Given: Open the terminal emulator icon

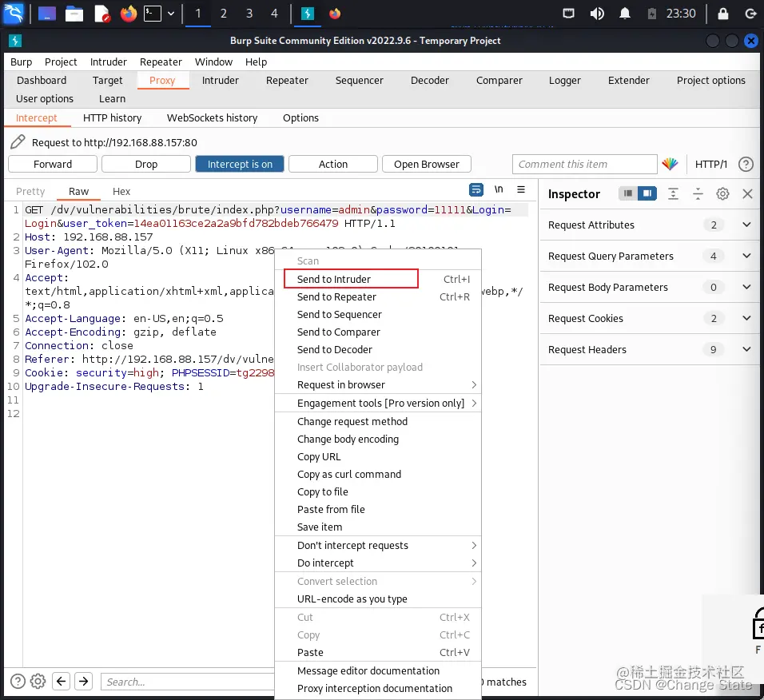Looking at the screenshot, I should tap(153, 14).
